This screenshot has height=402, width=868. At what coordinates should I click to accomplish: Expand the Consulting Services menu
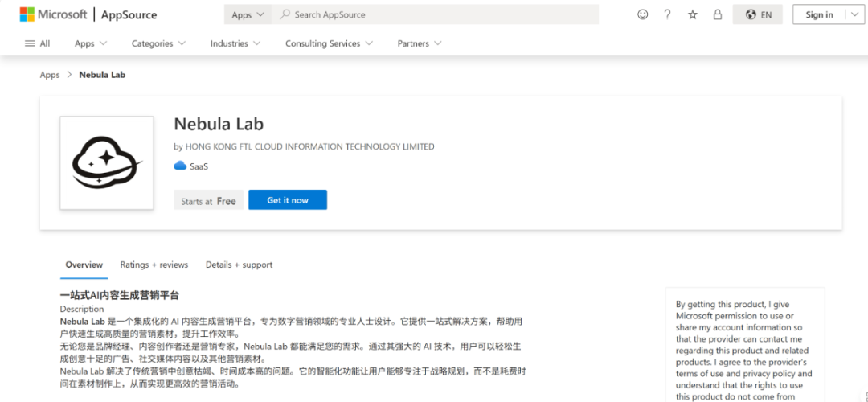pos(329,43)
